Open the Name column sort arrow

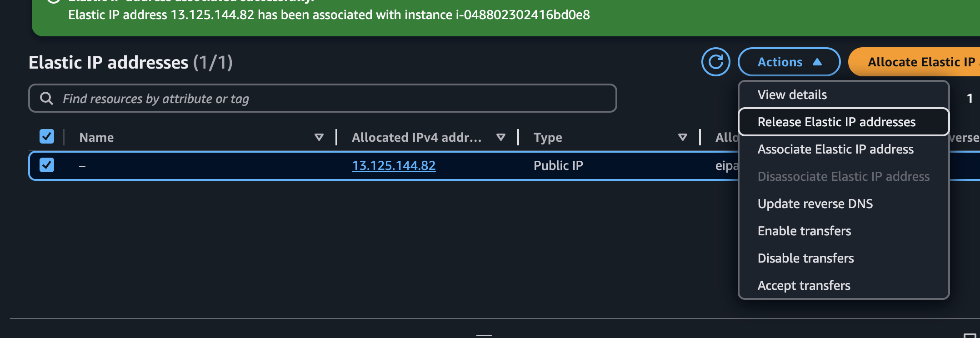[x=319, y=137]
